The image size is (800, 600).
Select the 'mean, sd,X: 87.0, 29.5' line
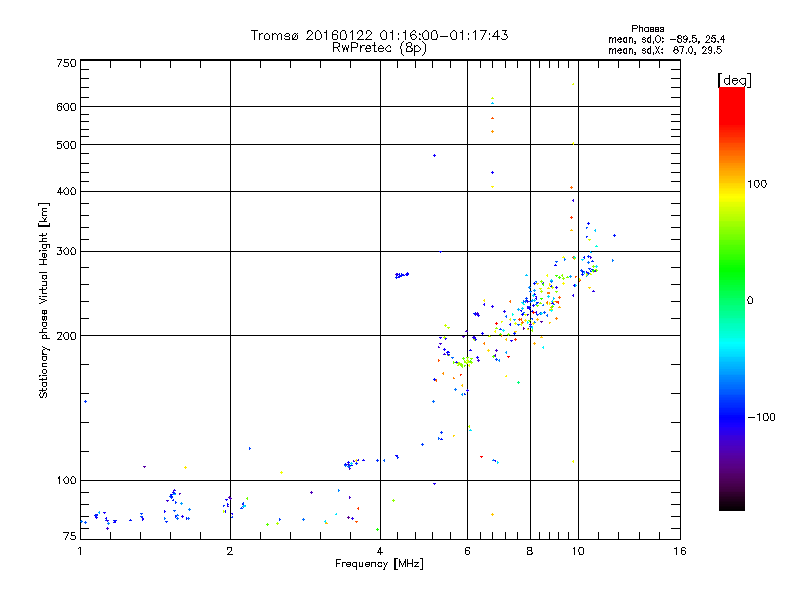point(665,50)
